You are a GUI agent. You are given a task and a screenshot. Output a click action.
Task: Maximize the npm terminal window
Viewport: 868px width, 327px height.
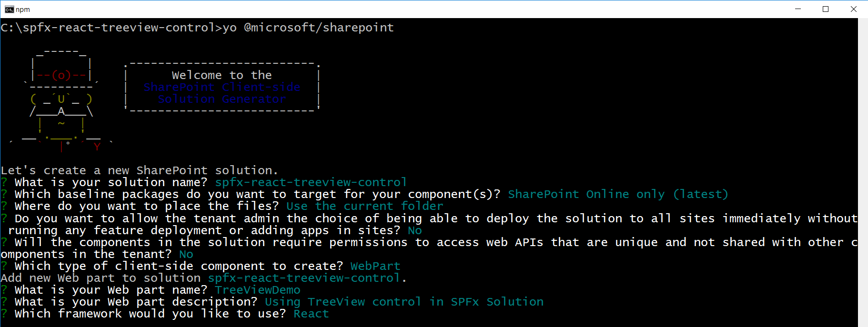[x=826, y=10]
